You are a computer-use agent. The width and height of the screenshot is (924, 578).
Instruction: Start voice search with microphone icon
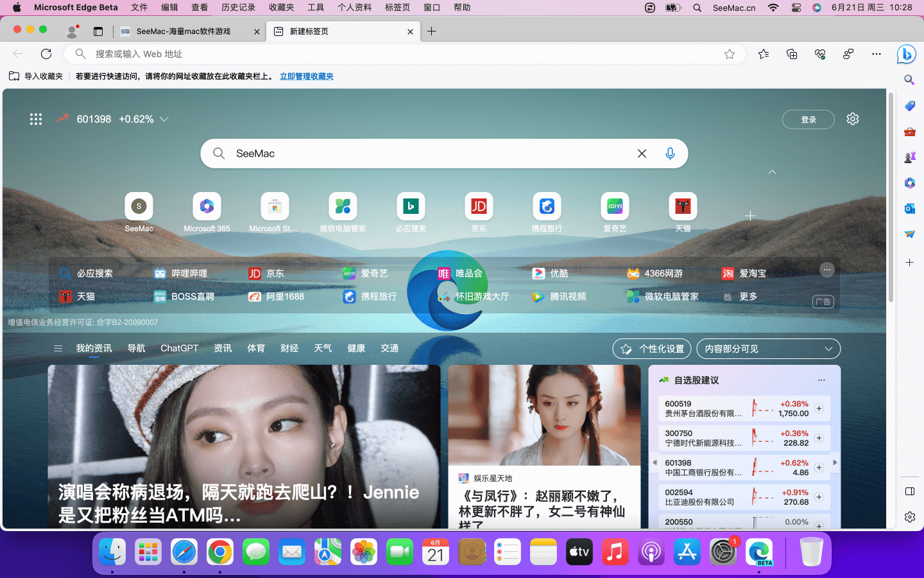click(670, 153)
